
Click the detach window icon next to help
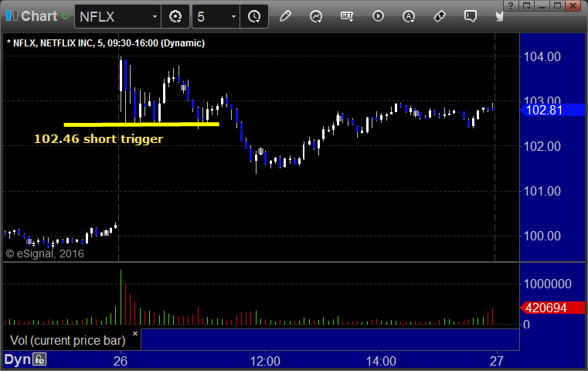click(526, 5)
